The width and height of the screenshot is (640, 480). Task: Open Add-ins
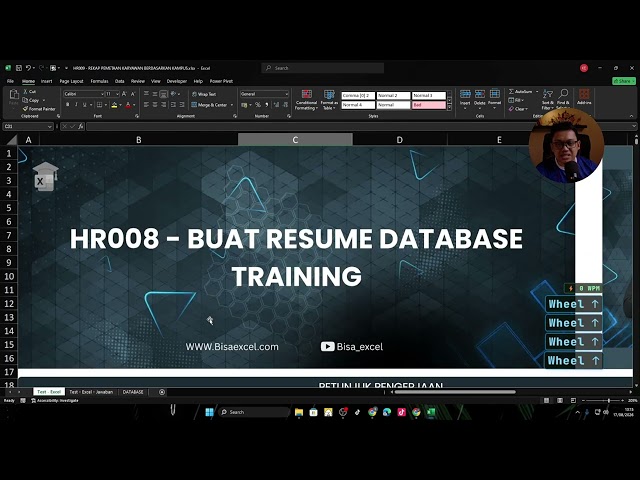pos(584,97)
